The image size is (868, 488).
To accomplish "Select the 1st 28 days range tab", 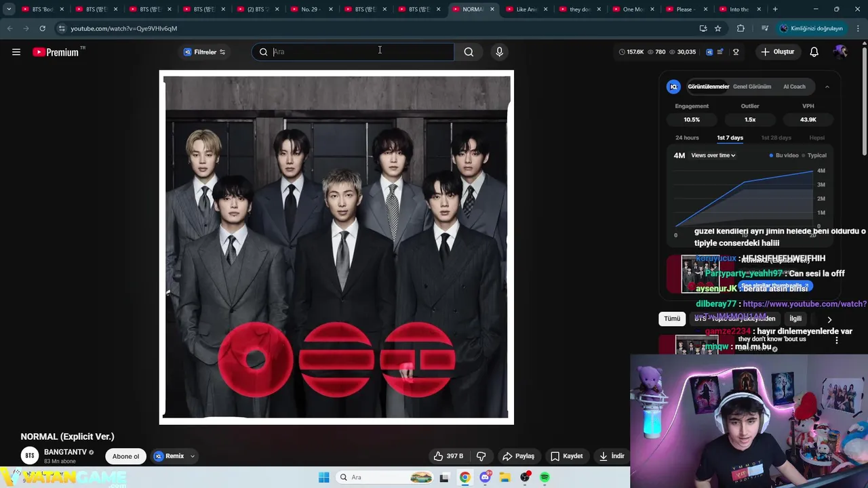I will pyautogui.click(x=776, y=138).
